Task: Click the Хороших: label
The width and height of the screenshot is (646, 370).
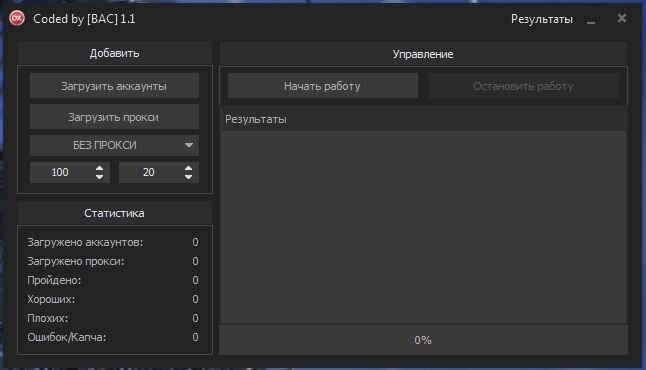Action: [x=51, y=299]
